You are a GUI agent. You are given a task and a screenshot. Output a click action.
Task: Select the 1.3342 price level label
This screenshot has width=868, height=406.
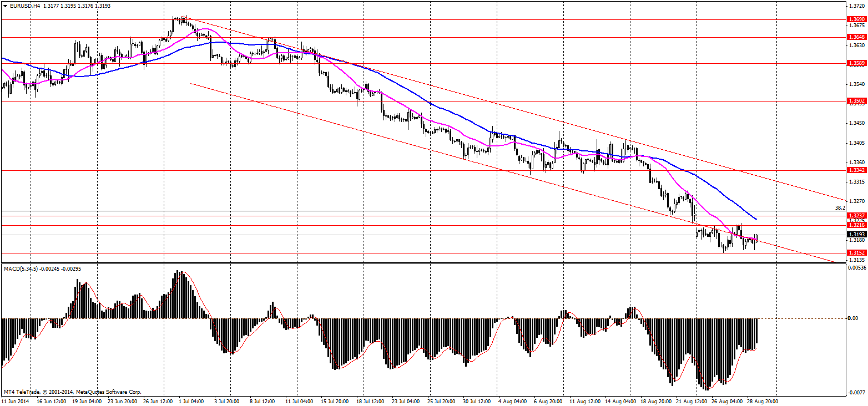856,170
